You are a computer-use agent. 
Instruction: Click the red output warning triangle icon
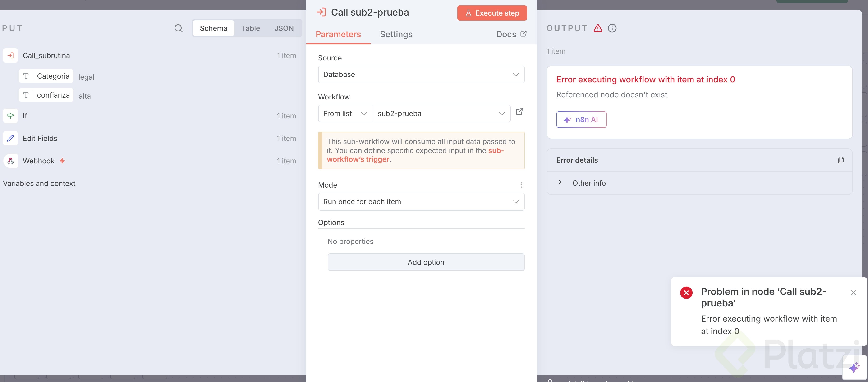click(x=597, y=28)
